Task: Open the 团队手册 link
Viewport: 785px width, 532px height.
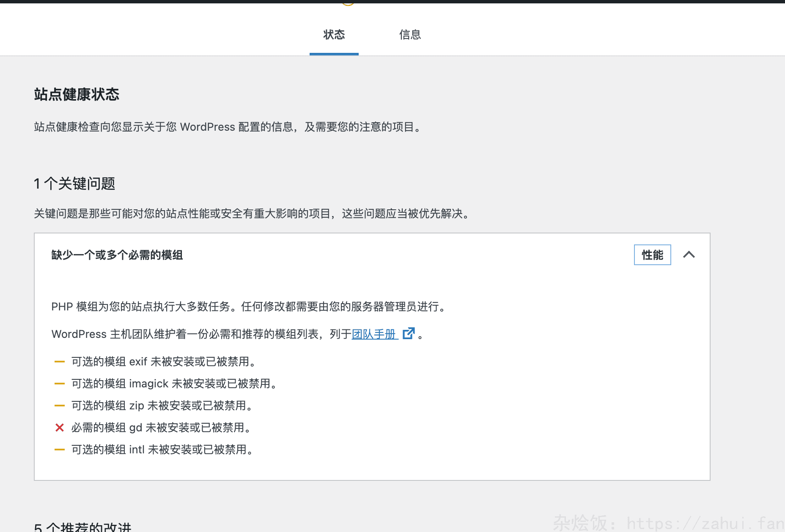Action: [374, 334]
